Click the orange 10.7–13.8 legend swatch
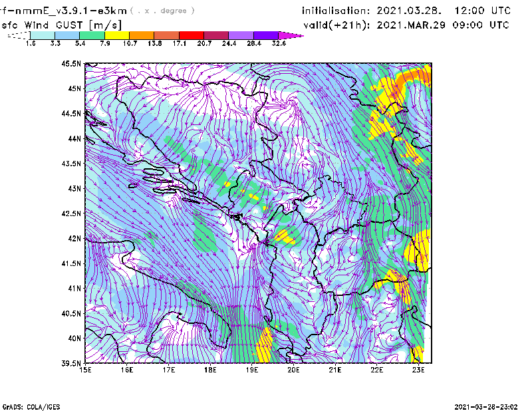Viewport: 532px width, 411px height. [142, 35]
